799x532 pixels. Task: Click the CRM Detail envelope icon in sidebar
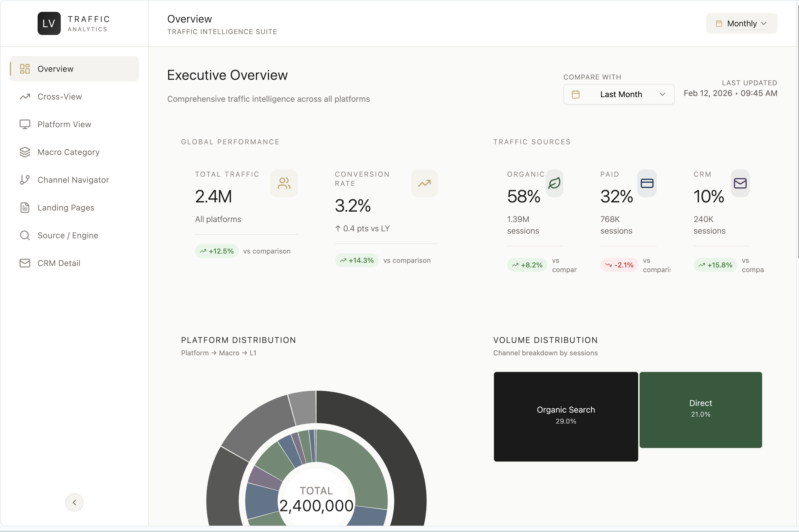(x=25, y=263)
